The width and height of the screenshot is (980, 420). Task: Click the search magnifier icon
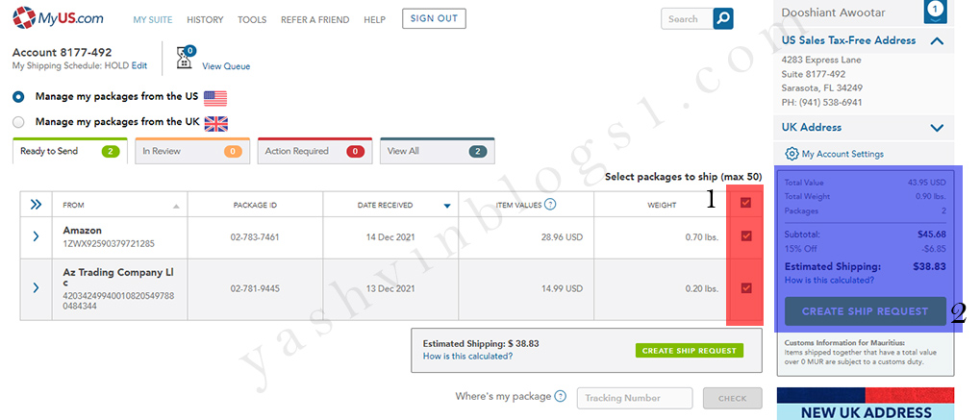723,18
